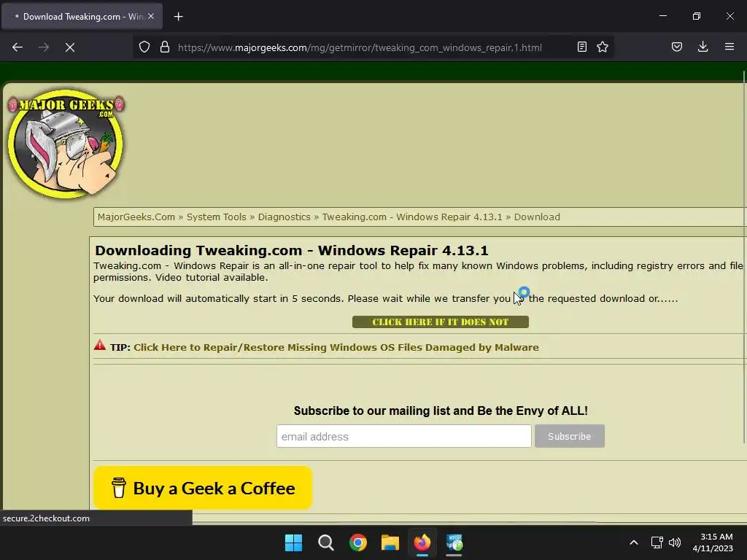Open Diagnostics breadcrumb link
Image resolution: width=747 pixels, height=560 pixels.
[284, 217]
